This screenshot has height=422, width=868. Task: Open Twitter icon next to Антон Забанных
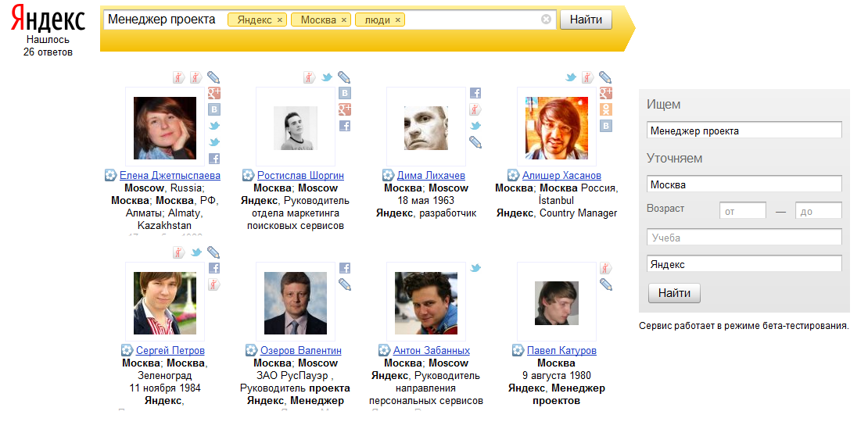pos(475,268)
